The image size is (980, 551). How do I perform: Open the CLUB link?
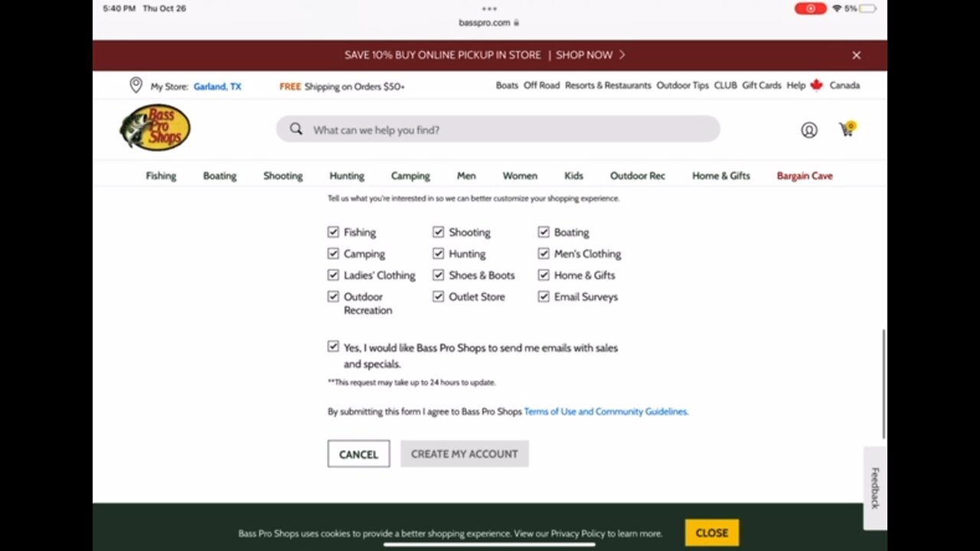(x=725, y=86)
